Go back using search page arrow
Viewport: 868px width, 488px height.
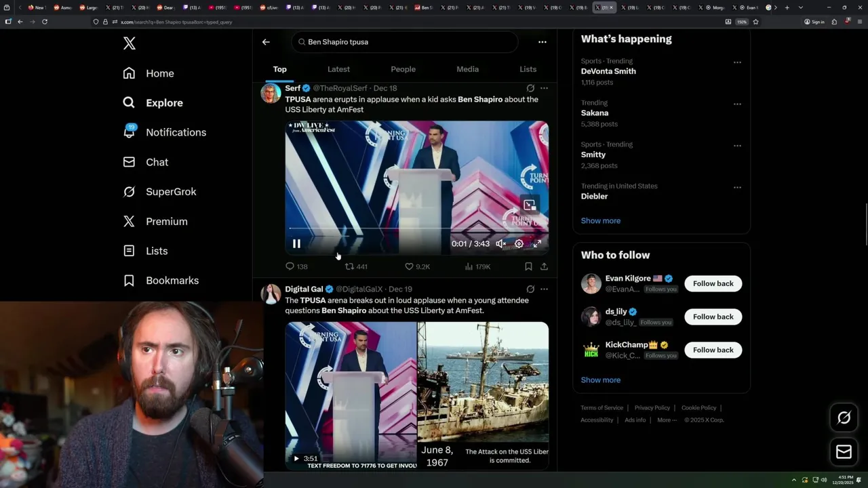(x=266, y=42)
